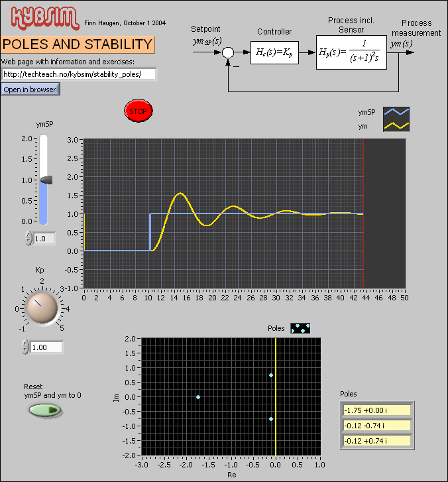Click the first pole readout -1.75 +0.00 i
448x482 pixels.
coord(376,410)
